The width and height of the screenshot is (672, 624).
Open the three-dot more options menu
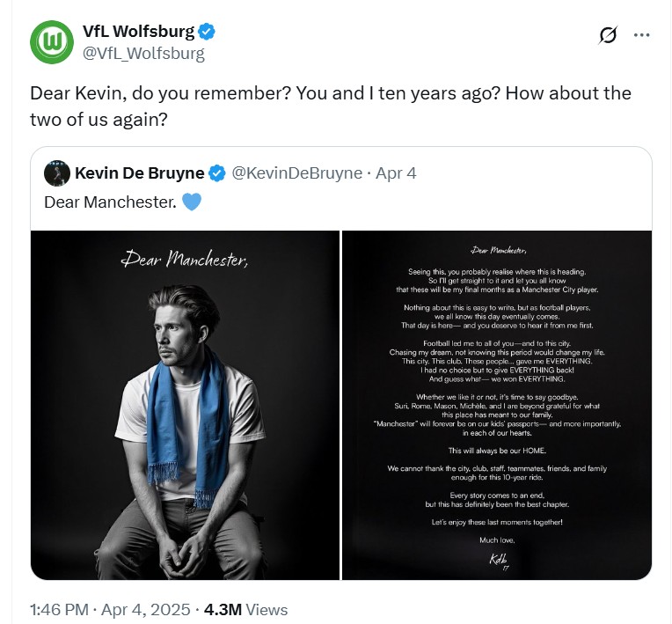[x=642, y=35]
